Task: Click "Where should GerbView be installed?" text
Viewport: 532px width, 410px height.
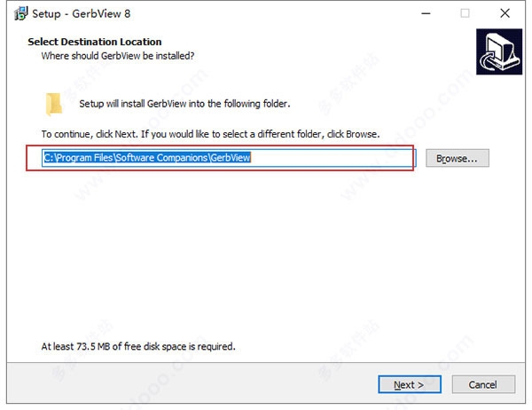Action: pyautogui.click(x=118, y=55)
